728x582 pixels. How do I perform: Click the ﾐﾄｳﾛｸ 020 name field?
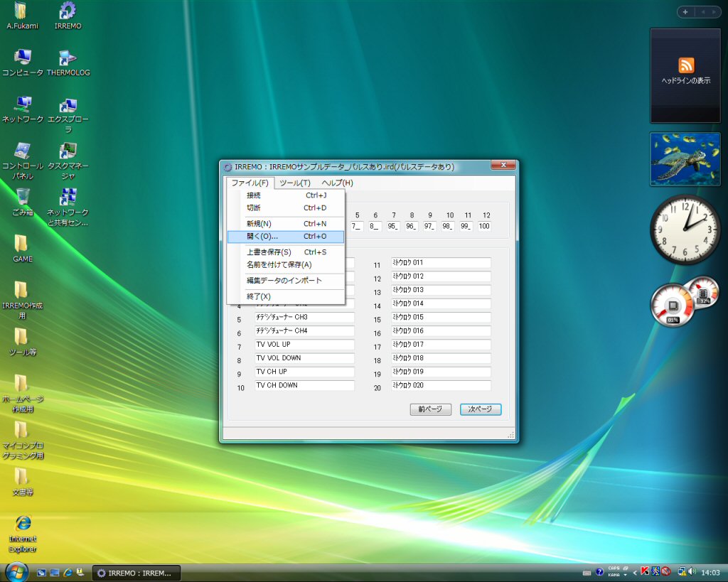(x=441, y=385)
